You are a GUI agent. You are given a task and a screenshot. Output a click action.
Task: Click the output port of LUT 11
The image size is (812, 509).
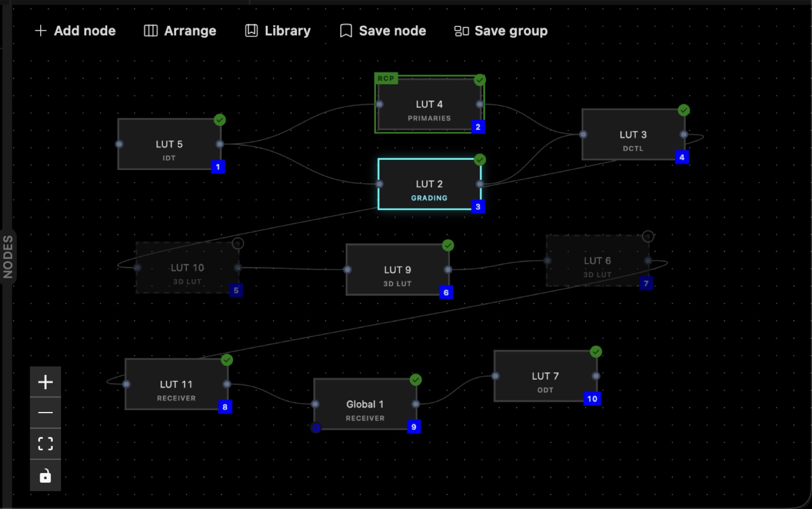[227, 384]
